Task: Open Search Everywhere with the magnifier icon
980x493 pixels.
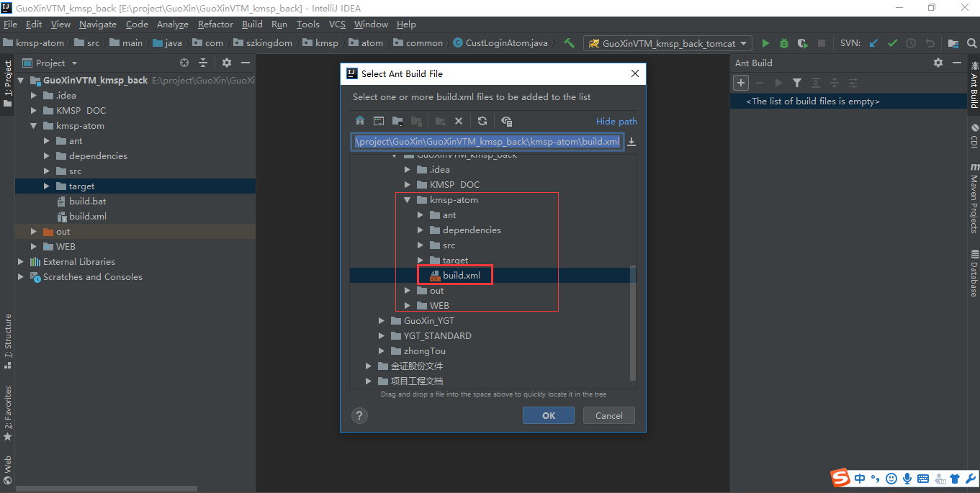Action: pyautogui.click(x=971, y=43)
